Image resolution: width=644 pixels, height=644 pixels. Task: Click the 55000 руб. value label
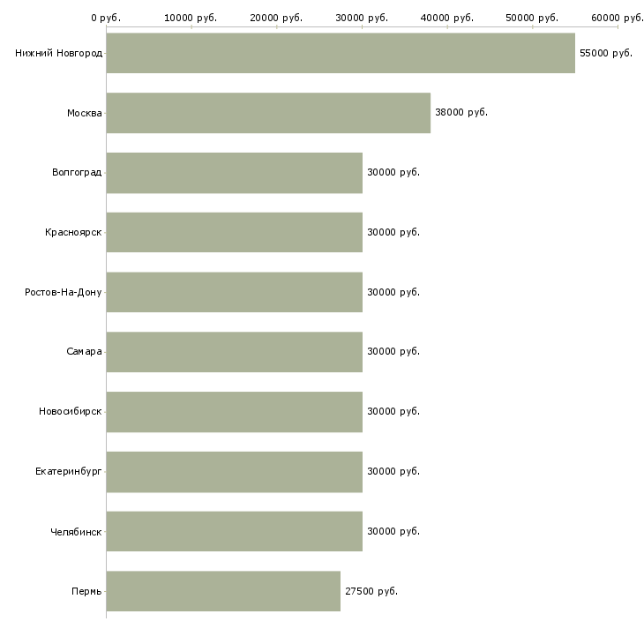pyautogui.click(x=606, y=54)
